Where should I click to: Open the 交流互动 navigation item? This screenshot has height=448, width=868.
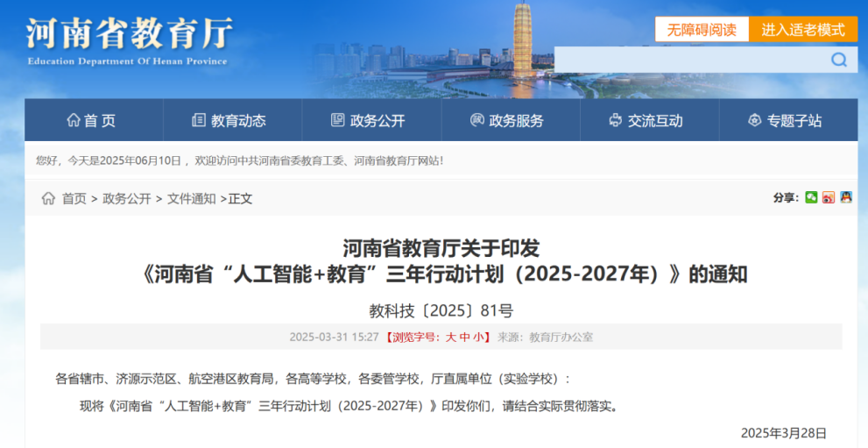point(646,121)
